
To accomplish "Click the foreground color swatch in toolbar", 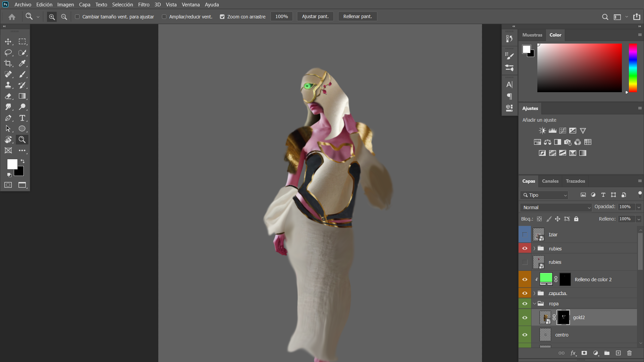I will [12, 164].
